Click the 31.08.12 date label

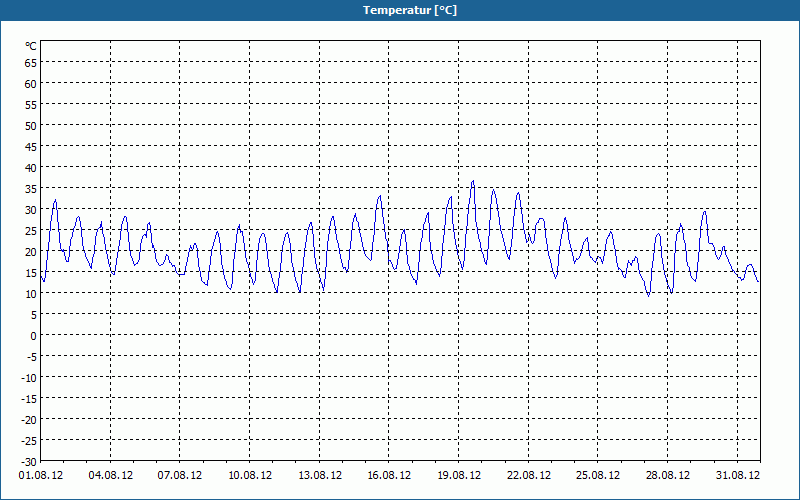(737, 475)
